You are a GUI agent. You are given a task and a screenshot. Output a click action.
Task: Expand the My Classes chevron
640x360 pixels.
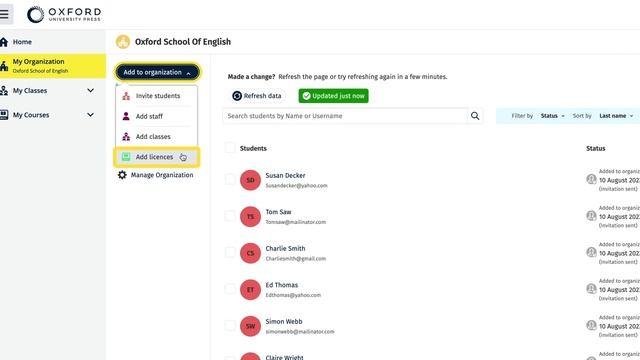91,91
